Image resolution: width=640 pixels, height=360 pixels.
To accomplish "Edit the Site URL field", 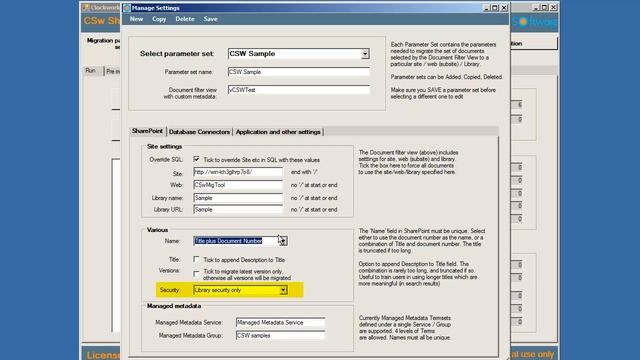I will [238, 172].
